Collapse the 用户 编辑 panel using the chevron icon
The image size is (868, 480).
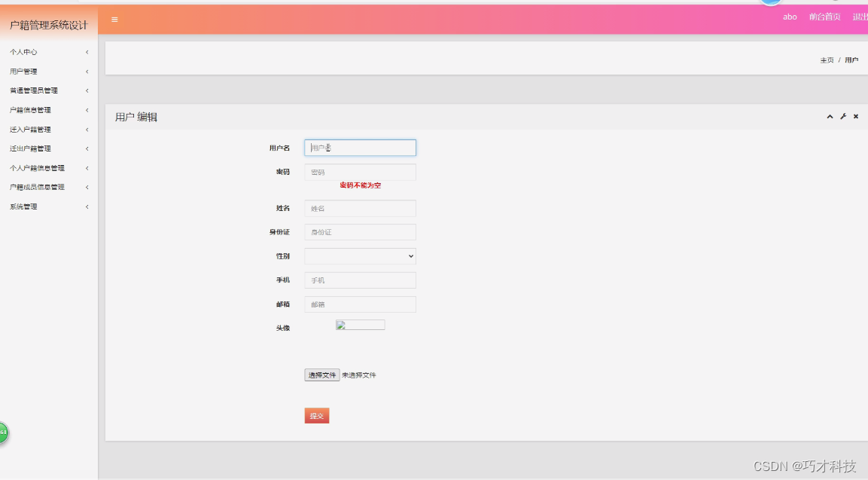click(x=830, y=117)
